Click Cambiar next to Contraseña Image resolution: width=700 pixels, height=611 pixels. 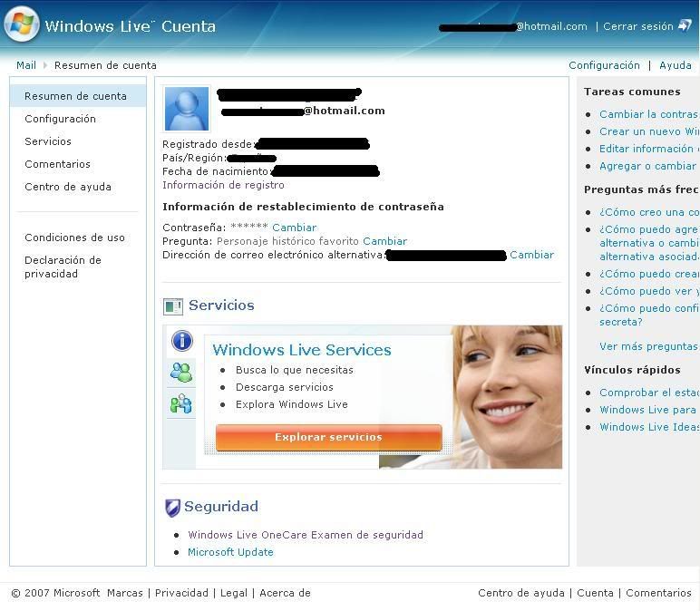coord(294,228)
